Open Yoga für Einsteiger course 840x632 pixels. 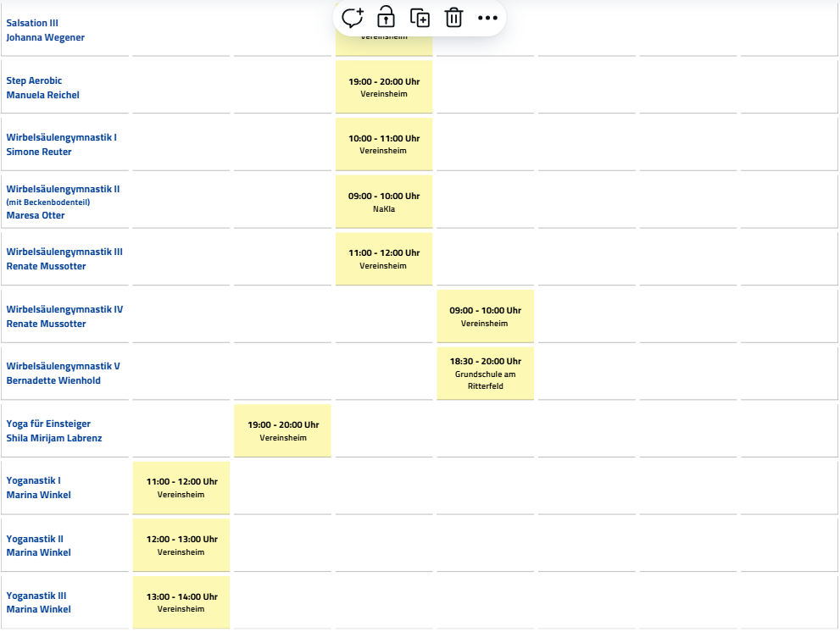click(48, 424)
